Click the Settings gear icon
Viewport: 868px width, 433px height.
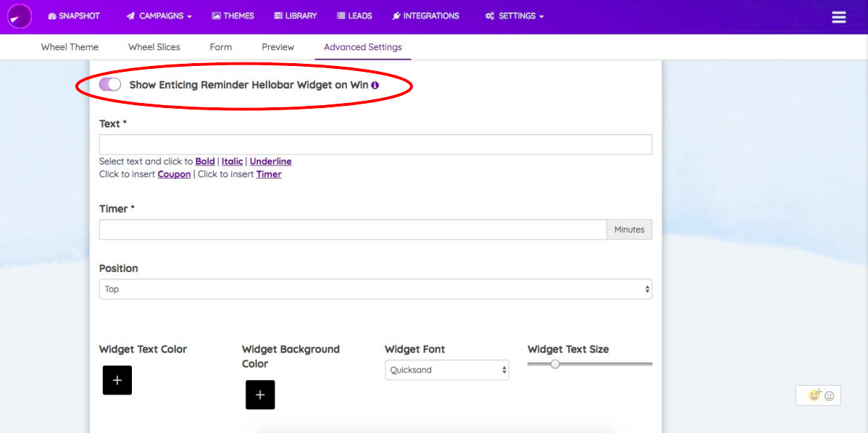491,15
